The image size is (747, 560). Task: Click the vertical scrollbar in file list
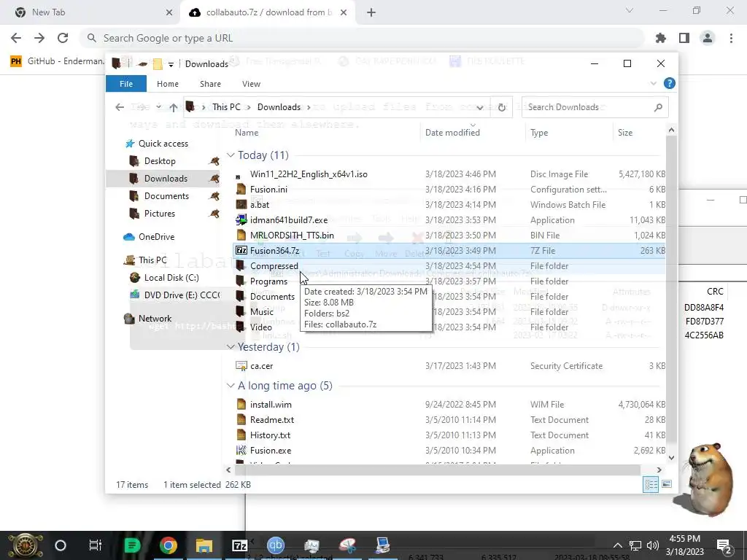[671, 289]
